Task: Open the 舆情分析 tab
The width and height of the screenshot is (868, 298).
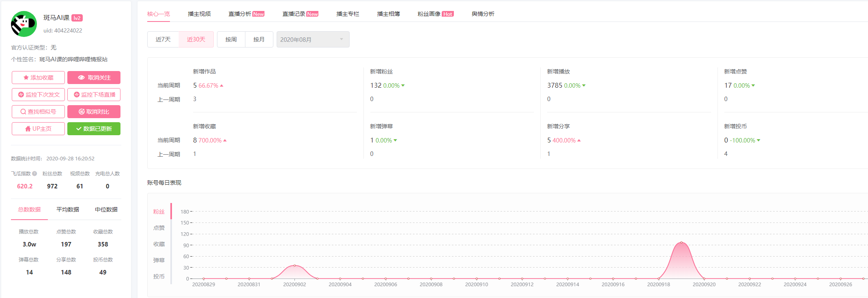Action: [x=483, y=14]
